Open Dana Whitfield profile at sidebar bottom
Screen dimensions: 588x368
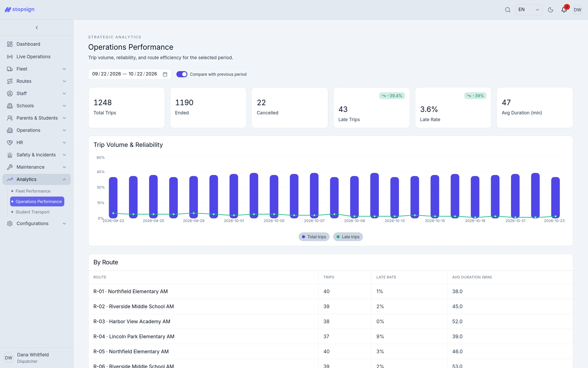coord(37,358)
